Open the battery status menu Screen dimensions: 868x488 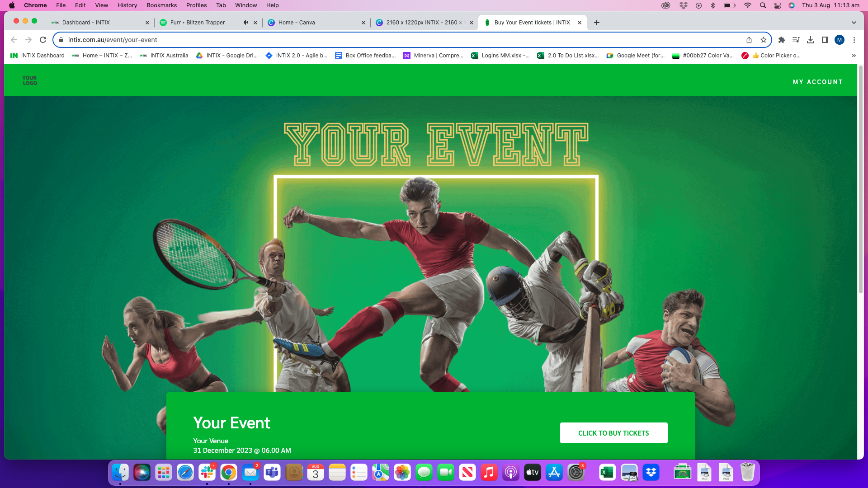tap(730, 5)
